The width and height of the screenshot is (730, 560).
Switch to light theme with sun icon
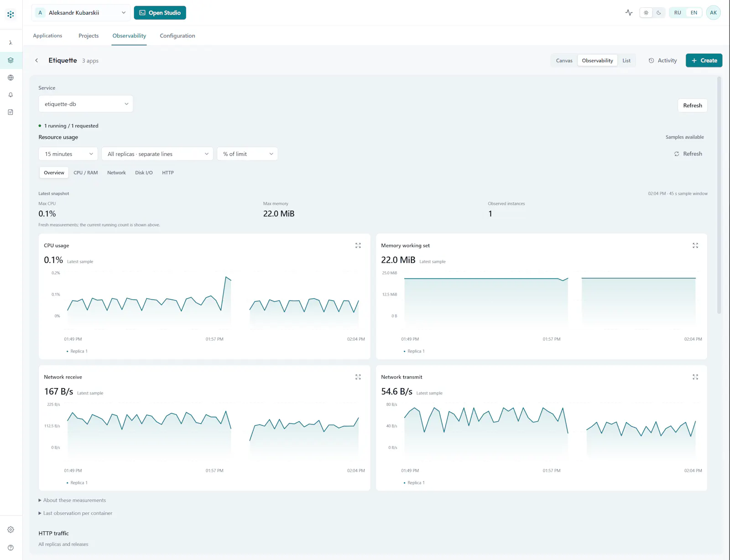coord(646,13)
